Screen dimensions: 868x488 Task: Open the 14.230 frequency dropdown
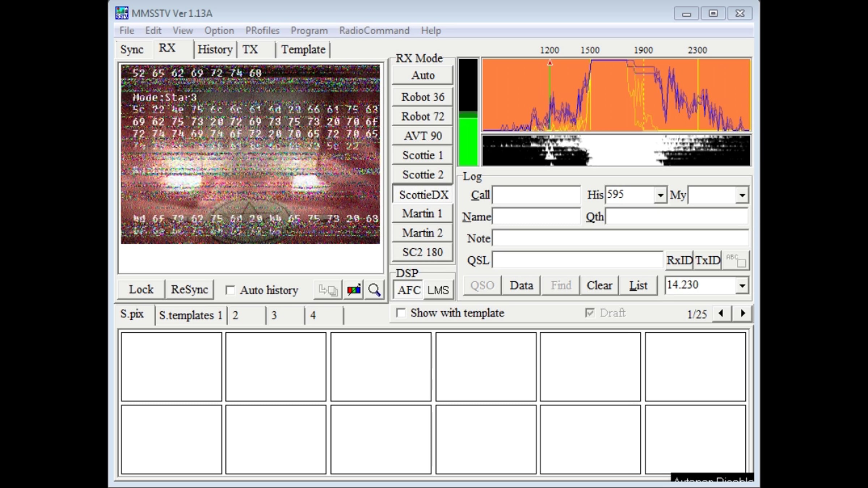click(742, 286)
